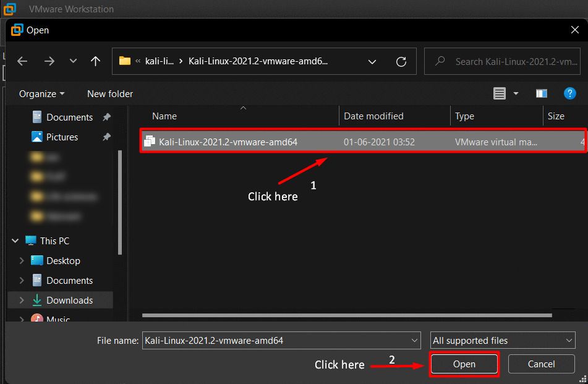Image resolution: width=588 pixels, height=384 pixels.
Task: Refresh the current folder view
Action: (401, 62)
